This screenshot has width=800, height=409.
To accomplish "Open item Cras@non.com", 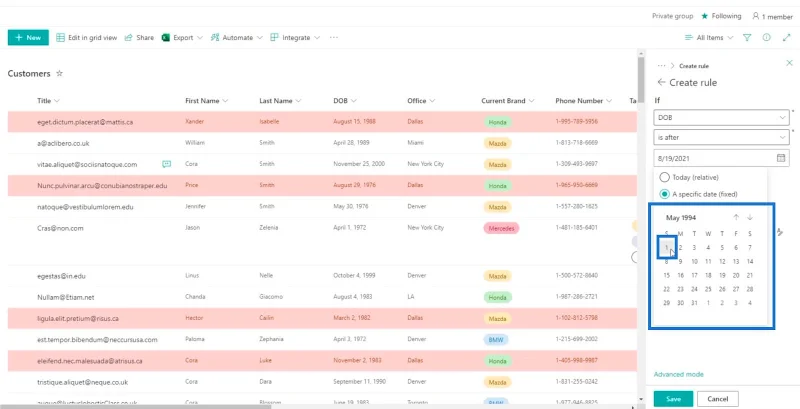I will click(x=60, y=228).
